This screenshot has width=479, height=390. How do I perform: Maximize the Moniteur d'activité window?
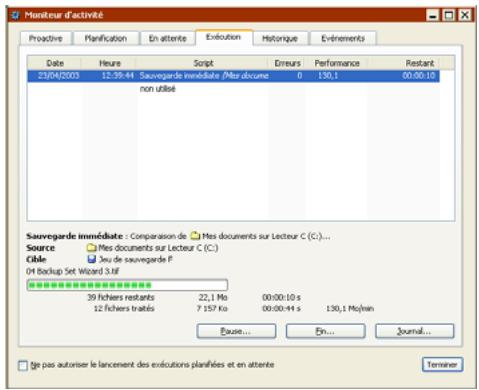(x=449, y=15)
